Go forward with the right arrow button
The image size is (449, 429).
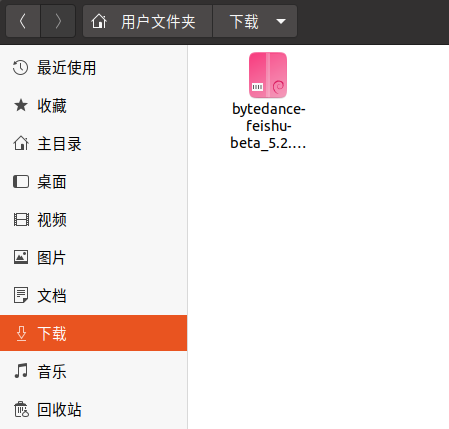[x=58, y=21]
